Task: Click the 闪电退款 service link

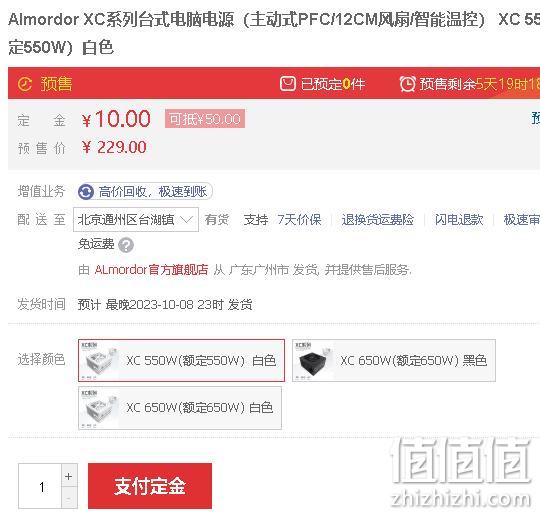Action: point(459,220)
